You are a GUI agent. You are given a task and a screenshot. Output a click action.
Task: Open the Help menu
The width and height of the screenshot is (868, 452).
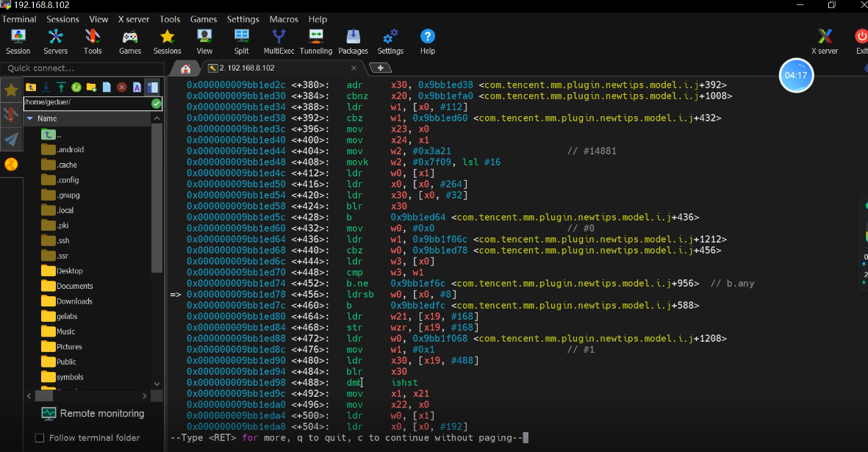click(x=318, y=19)
